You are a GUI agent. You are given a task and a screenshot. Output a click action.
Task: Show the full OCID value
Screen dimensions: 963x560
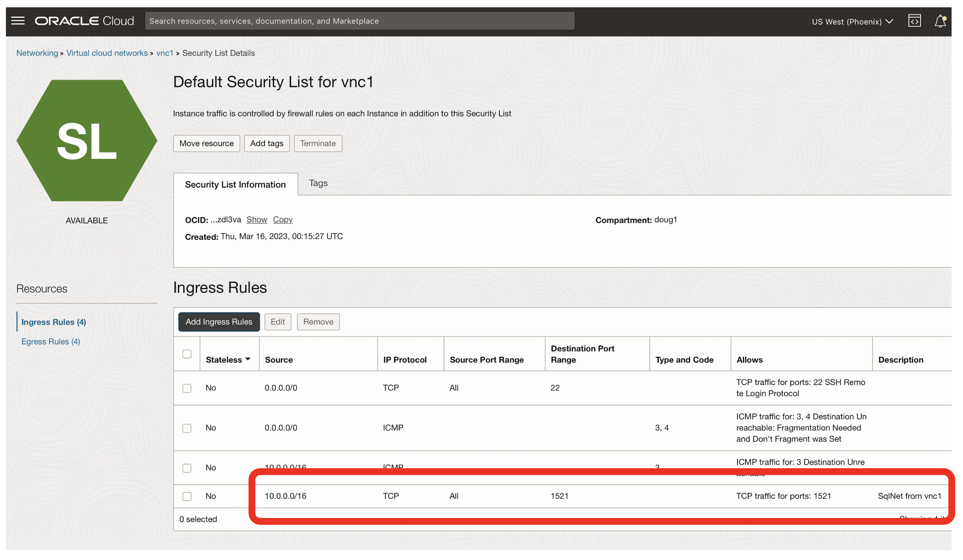[257, 220]
